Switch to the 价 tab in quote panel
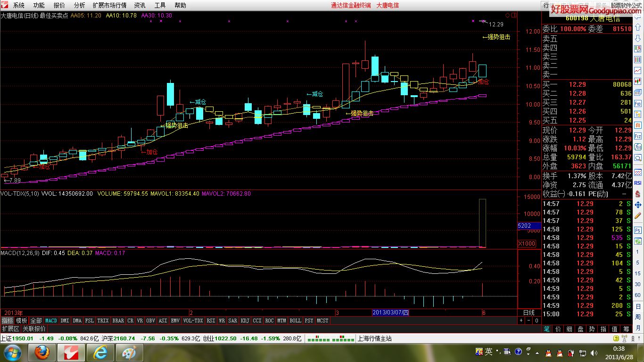The height and width of the screenshot is (362, 644). pos(558,329)
